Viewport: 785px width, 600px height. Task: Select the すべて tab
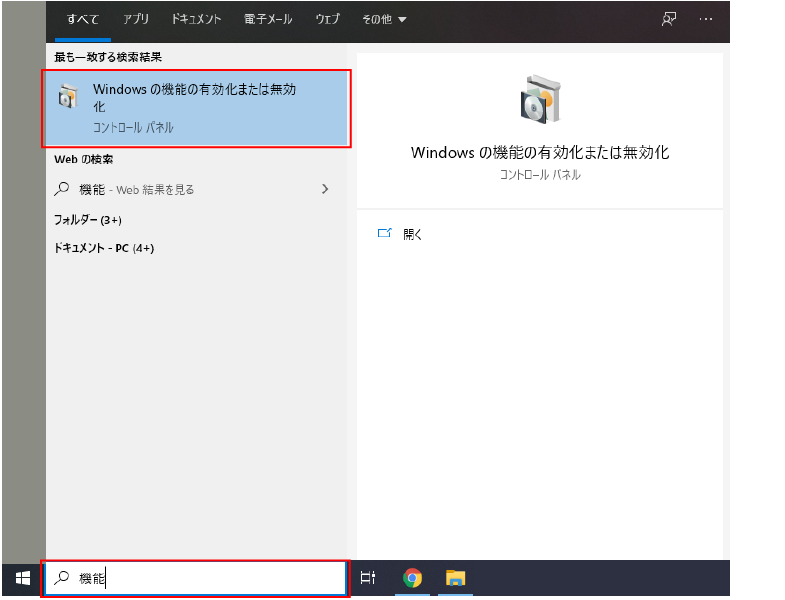(83, 20)
